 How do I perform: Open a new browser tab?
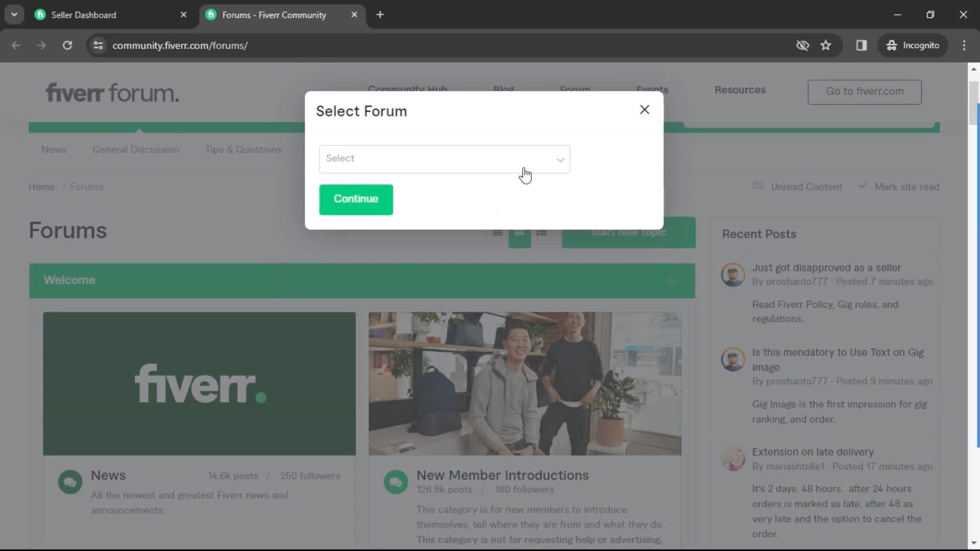pos(380,15)
